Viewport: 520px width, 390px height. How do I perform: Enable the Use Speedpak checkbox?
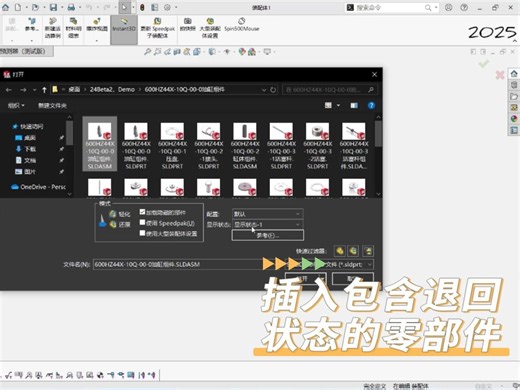coord(143,223)
